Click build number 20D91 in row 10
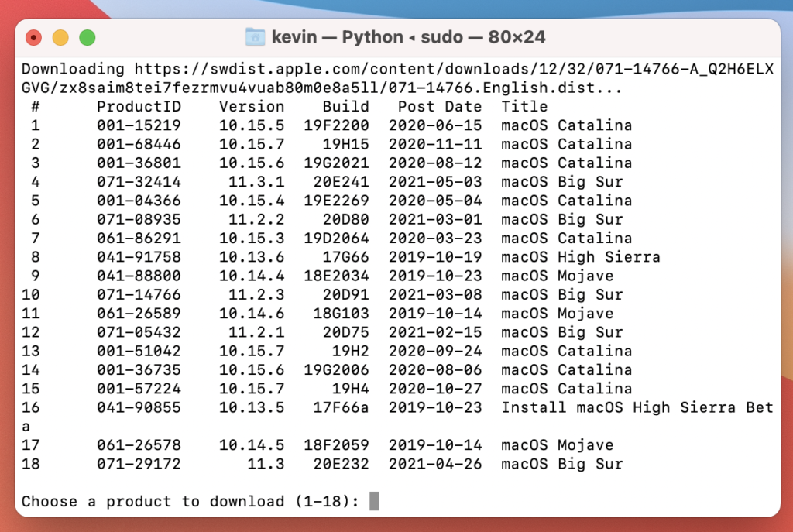 pos(345,295)
